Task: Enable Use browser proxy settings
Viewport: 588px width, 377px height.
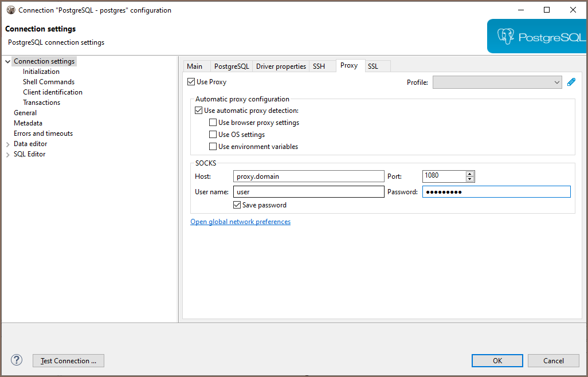Action: 213,123
